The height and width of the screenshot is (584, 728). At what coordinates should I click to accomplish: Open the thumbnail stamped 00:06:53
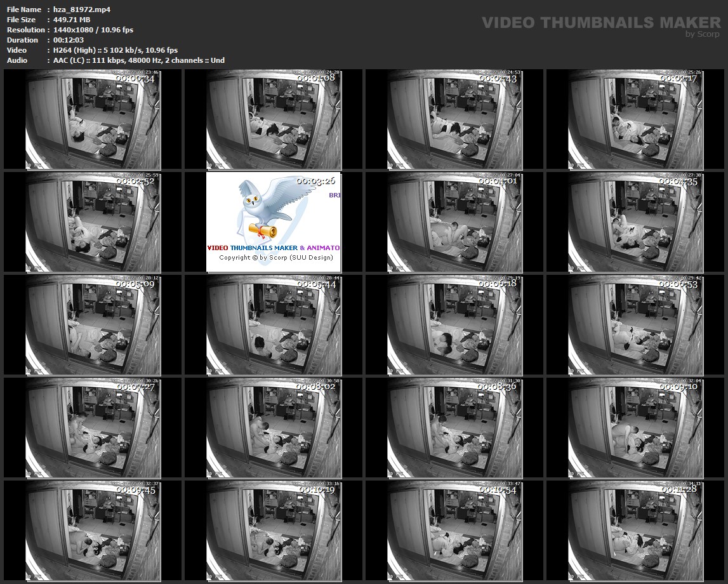click(635, 325)
